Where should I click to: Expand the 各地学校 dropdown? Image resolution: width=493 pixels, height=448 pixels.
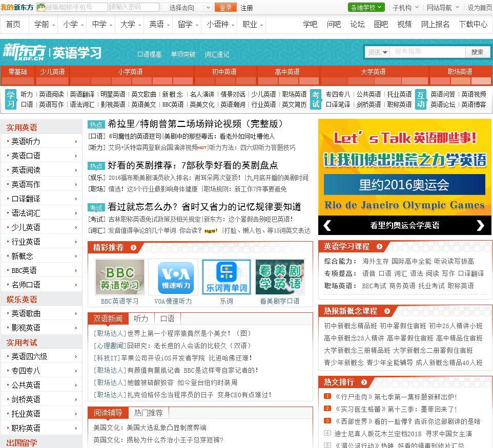tap(366, 7)
